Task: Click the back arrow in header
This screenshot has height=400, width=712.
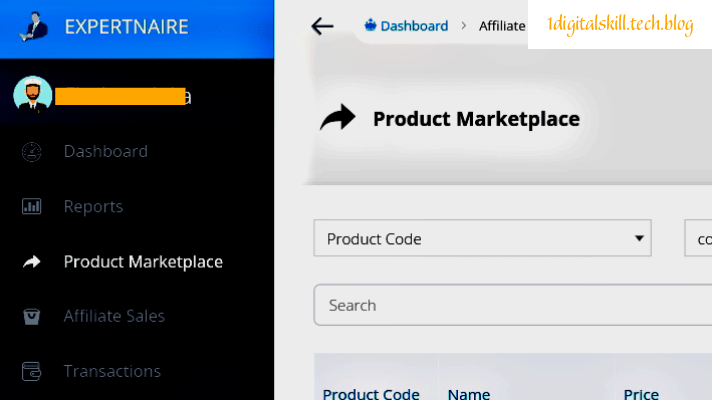Action: (322, 26)
